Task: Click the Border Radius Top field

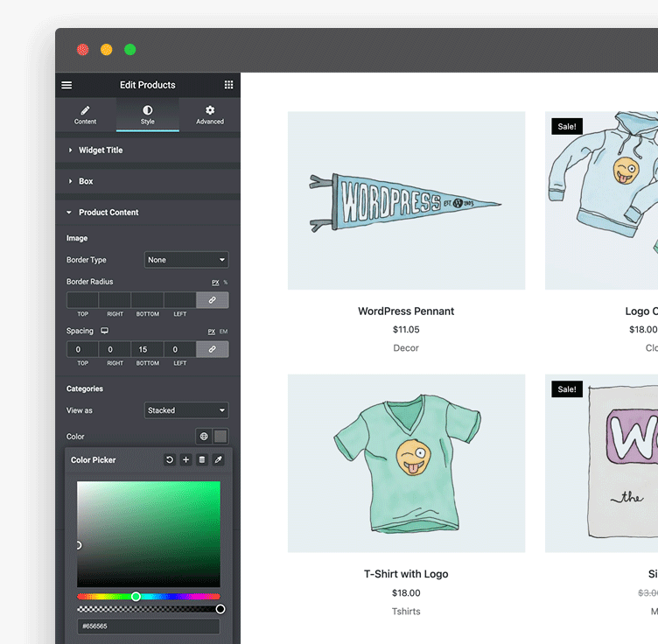Action: 82,300
